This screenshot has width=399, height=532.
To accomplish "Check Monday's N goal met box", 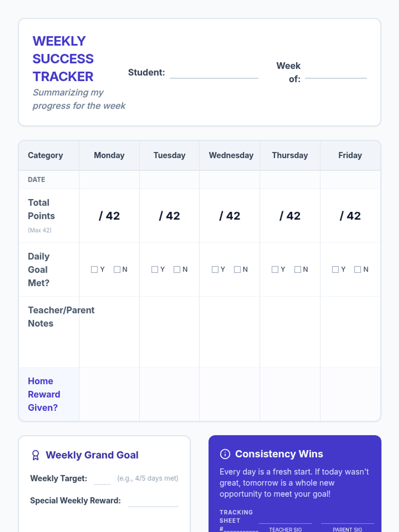I will click(x=117, y=269).
